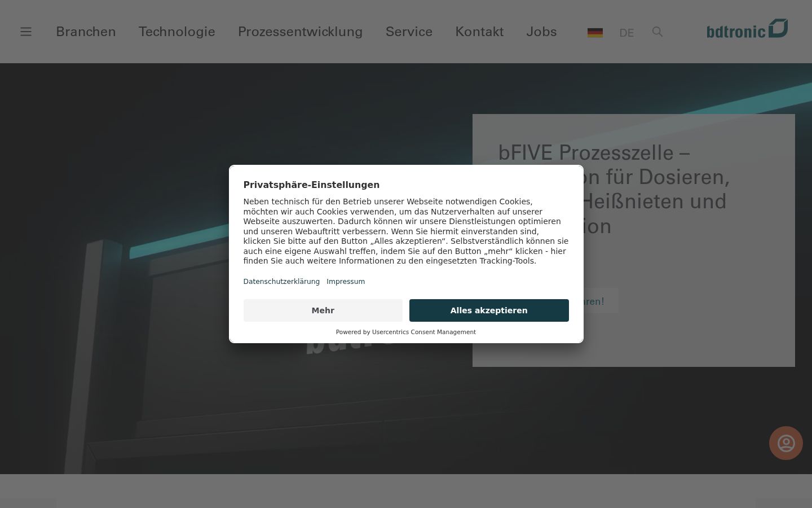Click the orange contact person icon
Image resolution: width=812 pixels, height=508 pixels.
(x=786, y=443)
